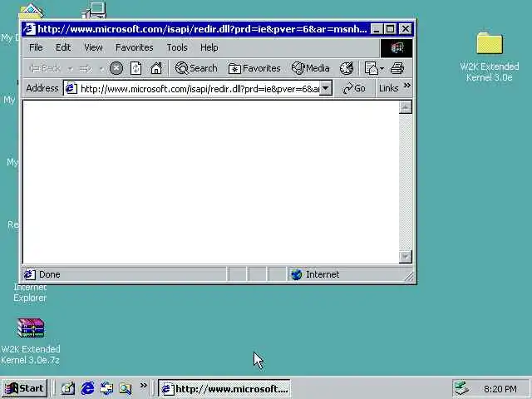Close the Internet Explorer window
The image size is (532, 399).
(406, 29)
